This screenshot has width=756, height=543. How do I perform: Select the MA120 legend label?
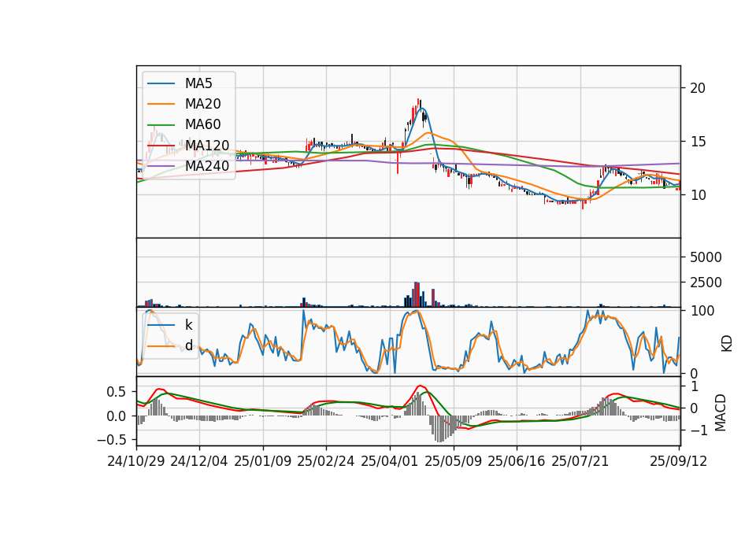207,145
